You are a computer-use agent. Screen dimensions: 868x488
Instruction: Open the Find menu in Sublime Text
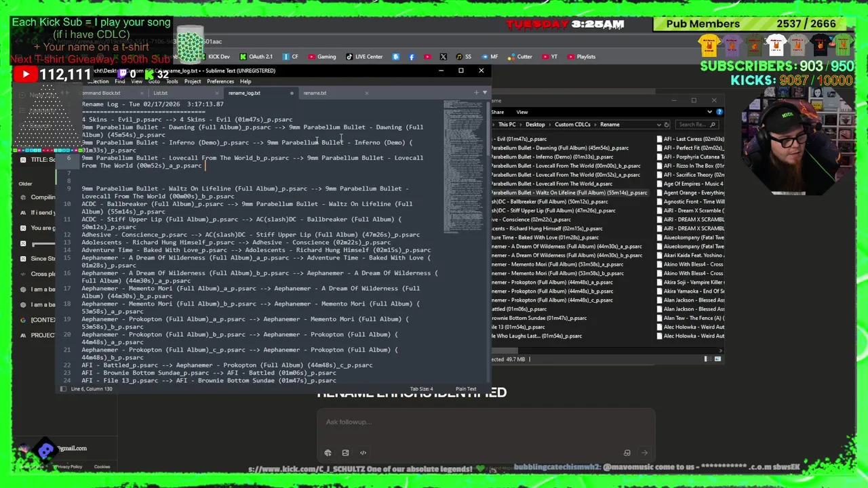119,81
